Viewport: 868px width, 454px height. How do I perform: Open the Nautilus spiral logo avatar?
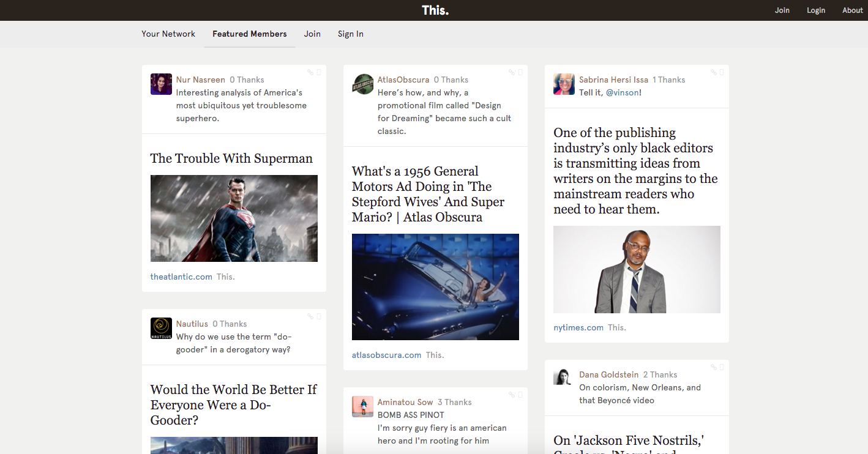pyautogui.click(x=161, y=329)
